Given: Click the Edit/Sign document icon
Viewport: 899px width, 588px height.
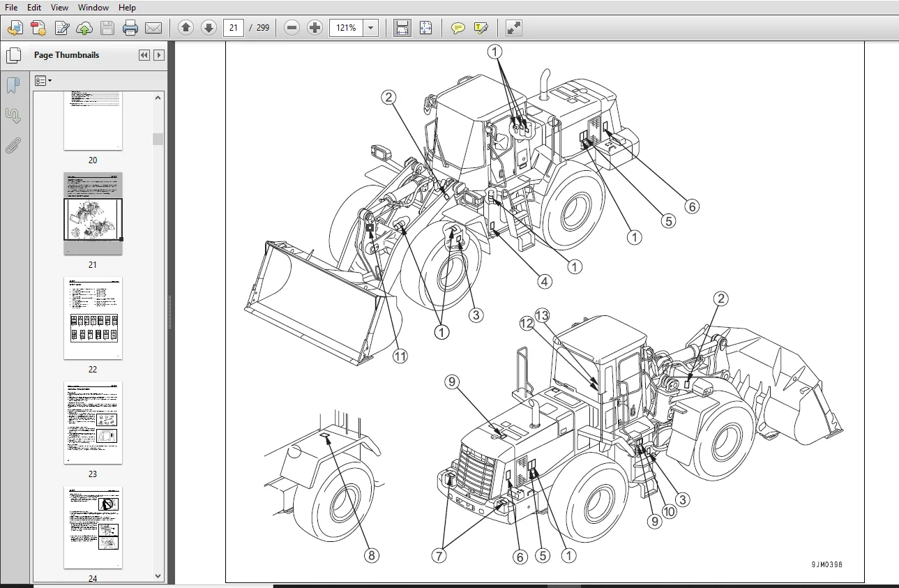Looking at the screenshot, I should coord(61,28).
